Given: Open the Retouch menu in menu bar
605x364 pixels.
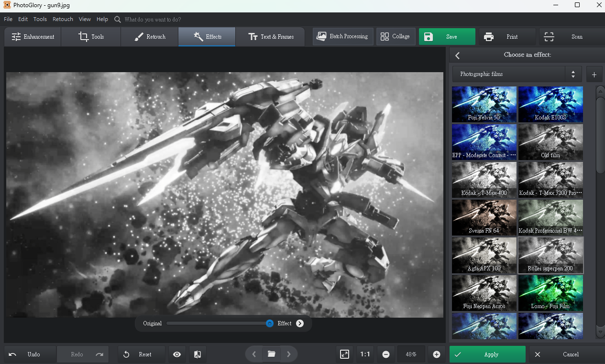Looking at the screenshot, I should 63,20.
